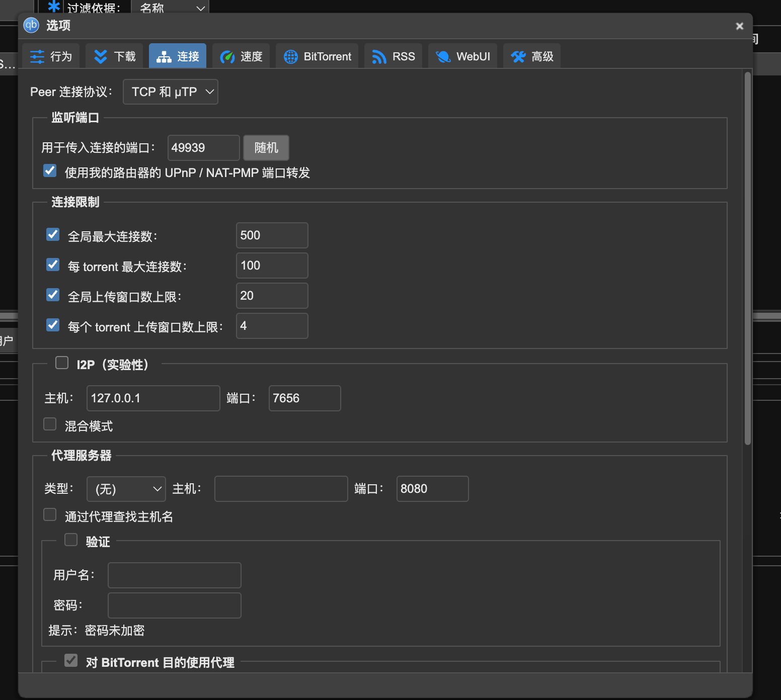Disable UPnP / NAT-PMP port forwarding checkbox
The image size is (781, 700).
[50, 171]
